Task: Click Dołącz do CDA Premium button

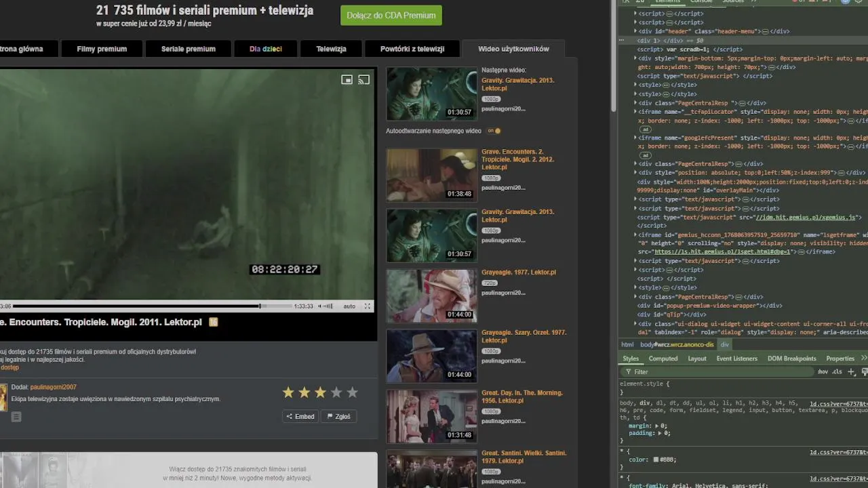Action: (x=391, y=15)
